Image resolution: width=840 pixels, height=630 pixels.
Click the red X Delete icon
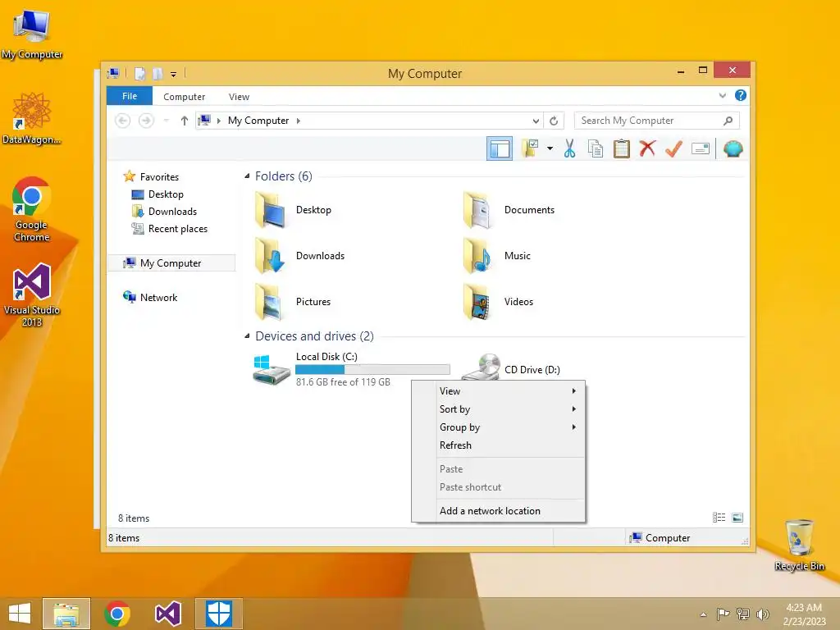click(647, 148)
